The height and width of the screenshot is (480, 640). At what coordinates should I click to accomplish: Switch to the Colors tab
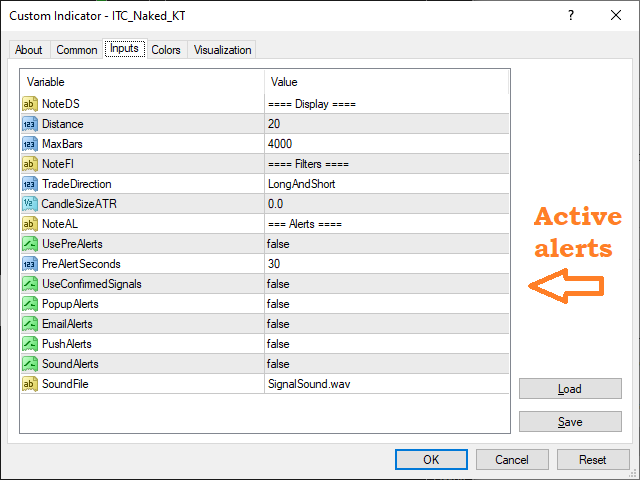pyautogui.click(x=166, y=50)
